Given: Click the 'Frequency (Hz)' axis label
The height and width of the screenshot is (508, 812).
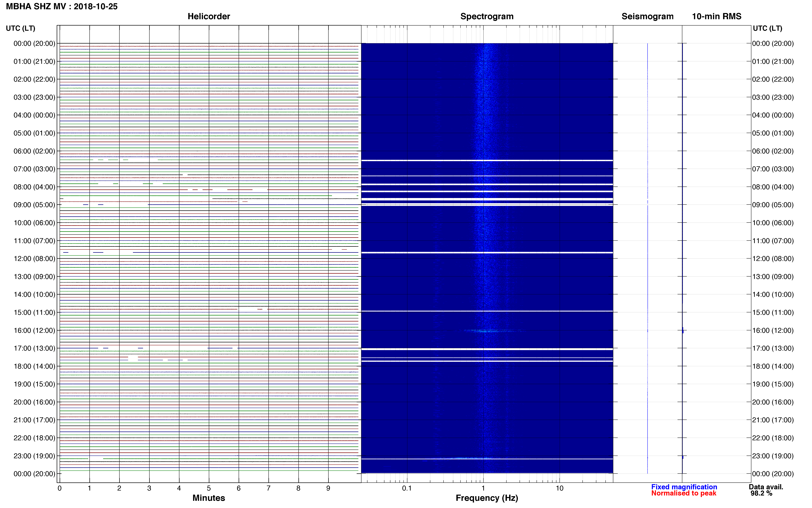Looking at the screenshot, I should 487,498.
